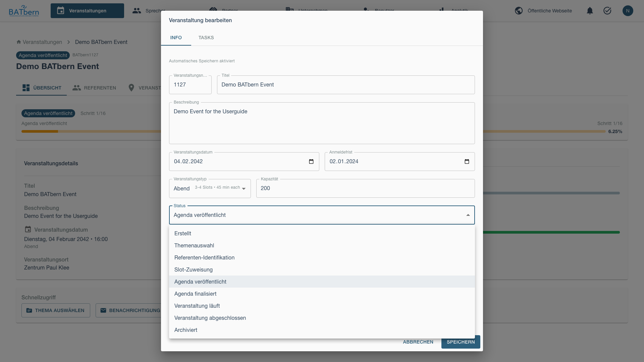
Task: Open the user avatar N menu
Action: [628, 11]
